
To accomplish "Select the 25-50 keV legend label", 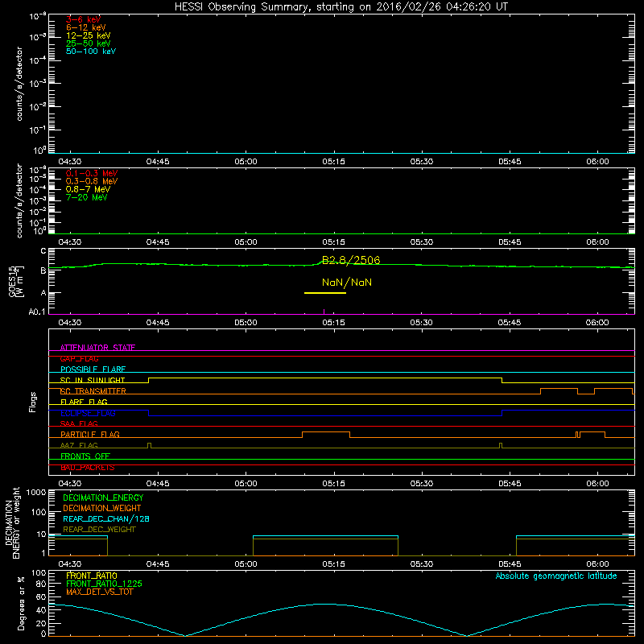I will [88, 43].
